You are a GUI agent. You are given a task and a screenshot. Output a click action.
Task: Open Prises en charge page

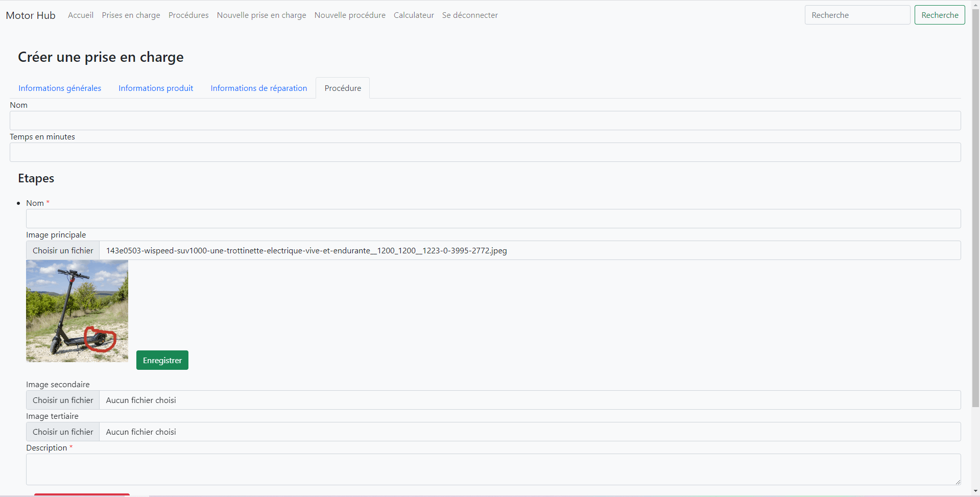click(x=131, y=15)
